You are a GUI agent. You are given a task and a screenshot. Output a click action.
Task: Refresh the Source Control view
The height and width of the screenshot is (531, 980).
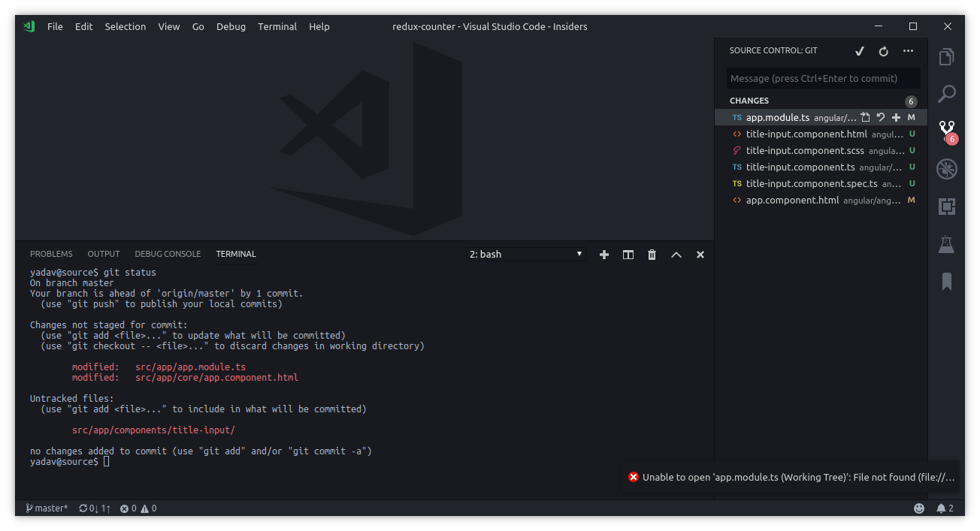click(x=883, y=50)
